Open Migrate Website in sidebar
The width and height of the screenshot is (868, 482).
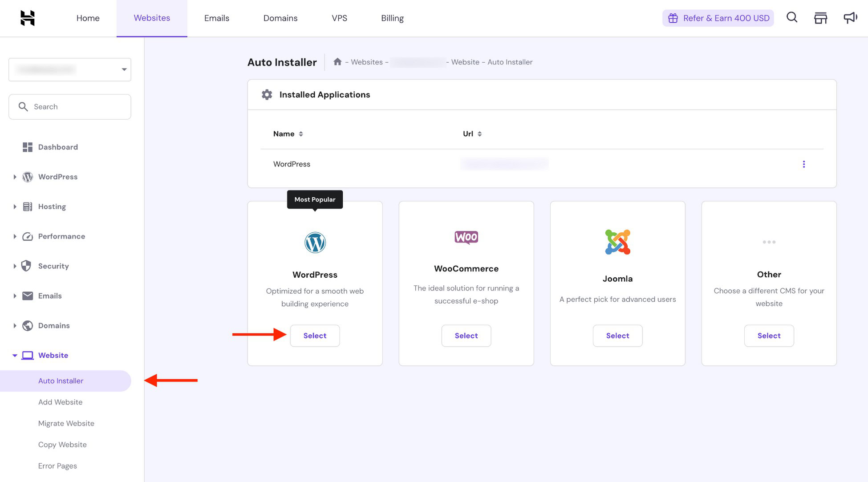pyautogui.click(x=66, y=423)
